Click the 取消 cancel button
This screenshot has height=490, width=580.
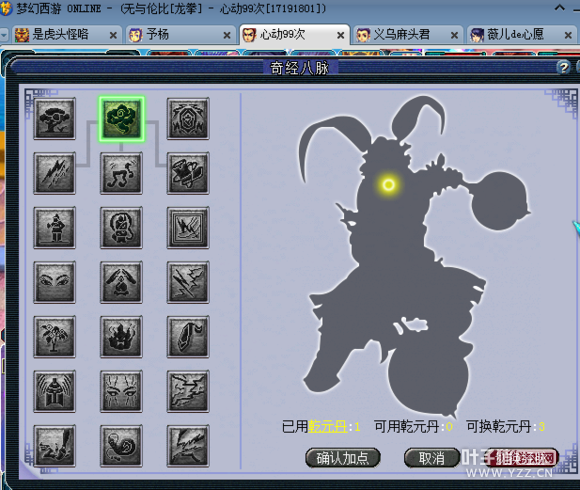[431, 458]
